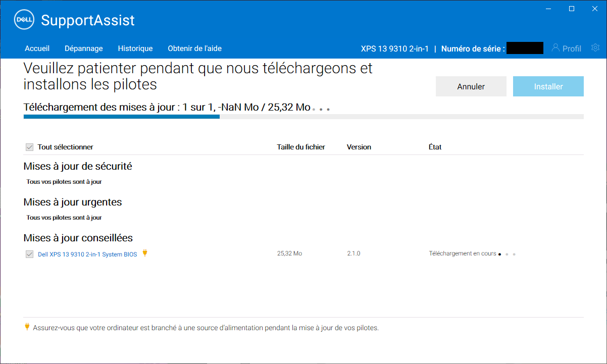Click the Taille du fichier column header
The height and width of the screenshot is (364, 607).
pyautogui.click(x=301, y=147)
